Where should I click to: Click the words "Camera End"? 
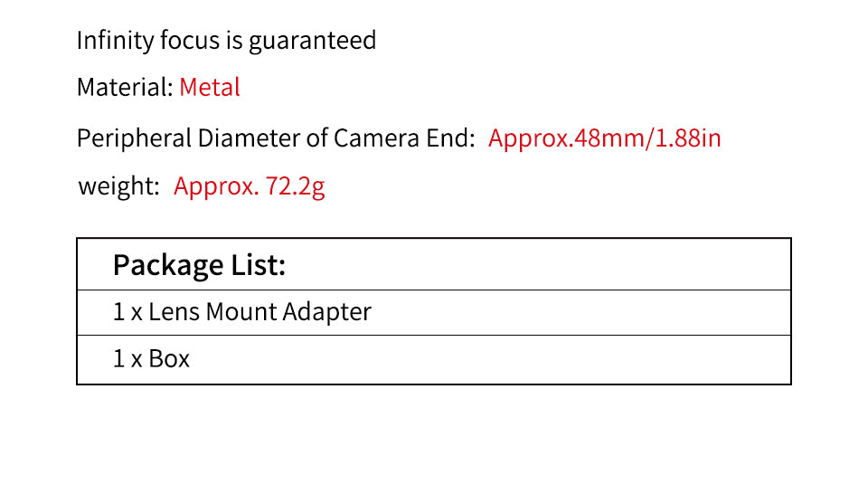pos(403,138)
